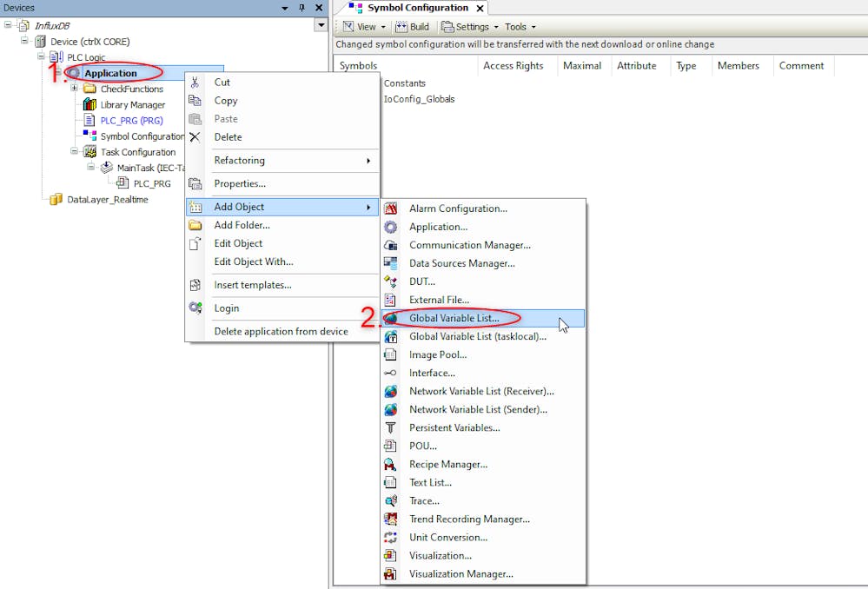Collapse the Device (ctrlX CORE) node

point(24,41)
